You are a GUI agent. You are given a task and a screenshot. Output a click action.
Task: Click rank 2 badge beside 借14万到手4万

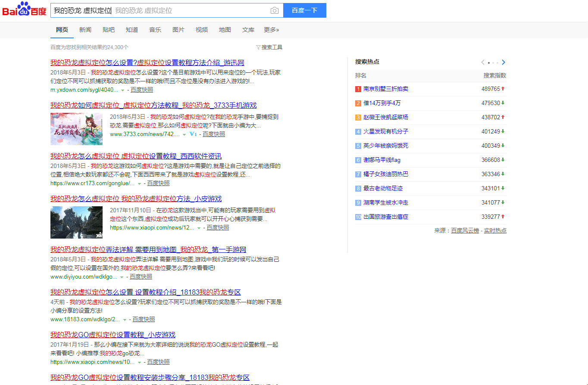[x=358, y=103]
